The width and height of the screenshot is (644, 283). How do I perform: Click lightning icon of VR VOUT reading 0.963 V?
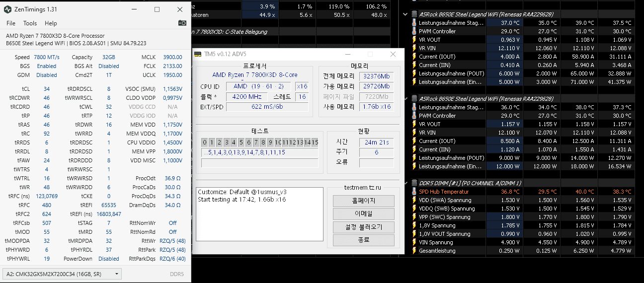pyautogui.click(x=414, y=40)
